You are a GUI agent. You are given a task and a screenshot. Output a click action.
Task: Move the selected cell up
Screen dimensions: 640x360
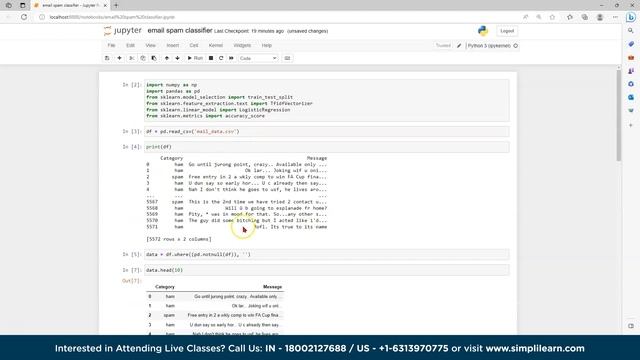click(167, 58)
